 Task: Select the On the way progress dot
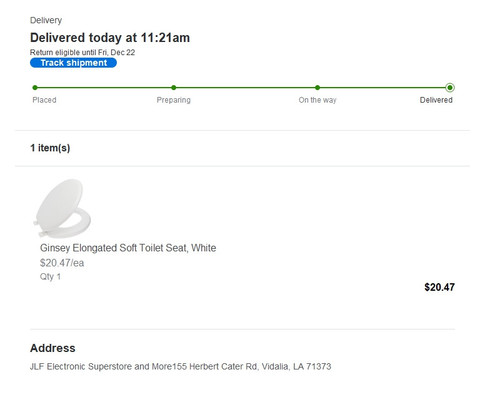(x=317, y=88)
